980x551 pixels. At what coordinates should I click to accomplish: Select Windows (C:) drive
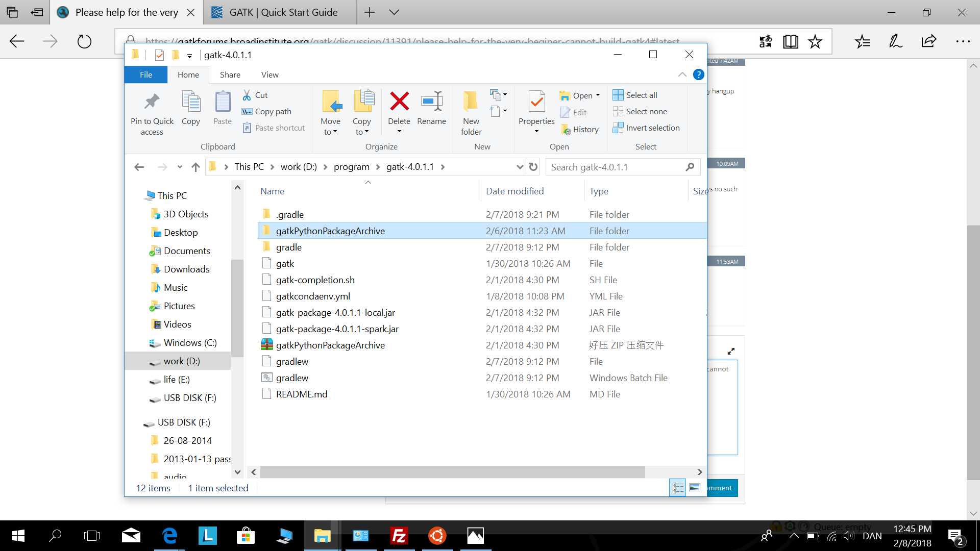(190, 343)
